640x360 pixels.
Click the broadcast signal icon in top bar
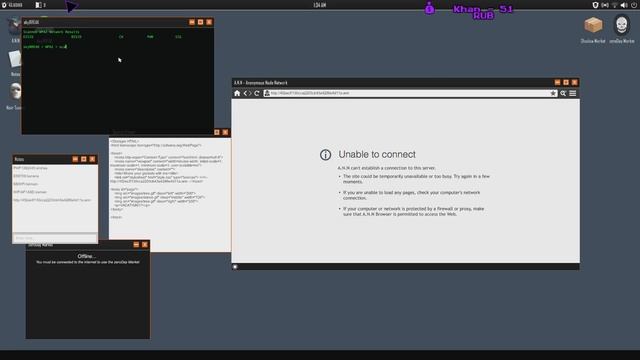pos(605,5)
